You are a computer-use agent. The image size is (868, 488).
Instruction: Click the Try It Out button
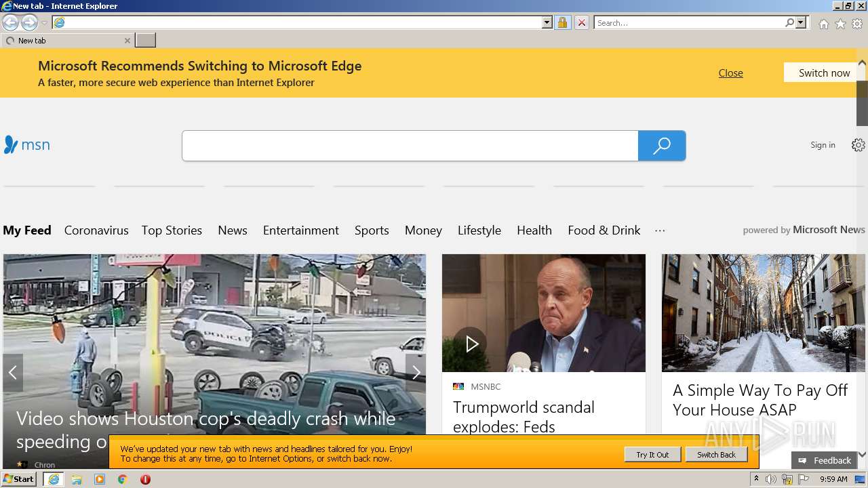coord(652,455)
